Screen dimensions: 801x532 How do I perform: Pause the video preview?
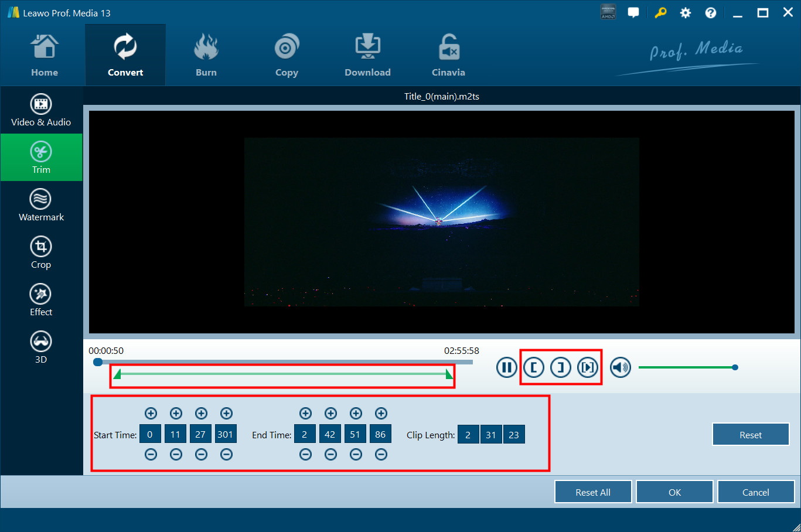[506, 367]
